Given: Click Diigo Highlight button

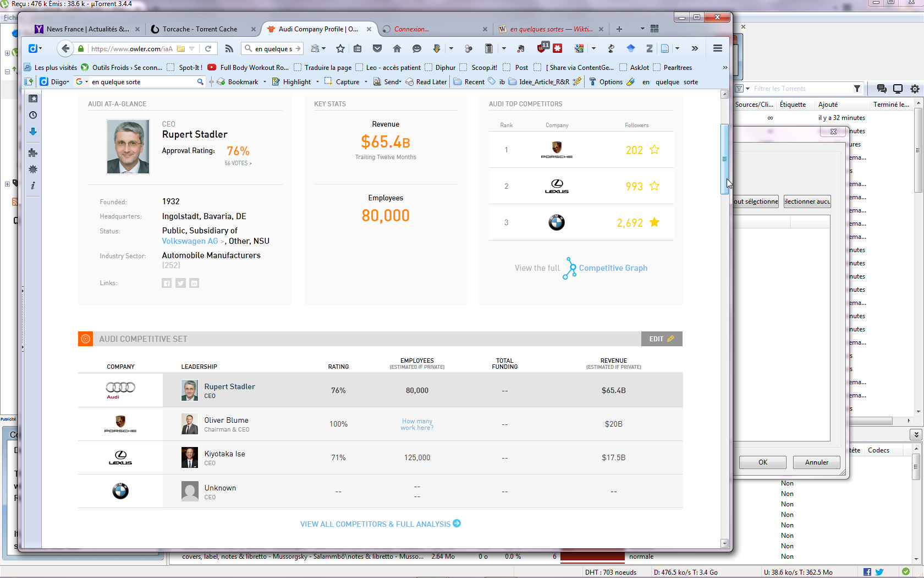Looking at the screenshot, I should click(292, 81).
